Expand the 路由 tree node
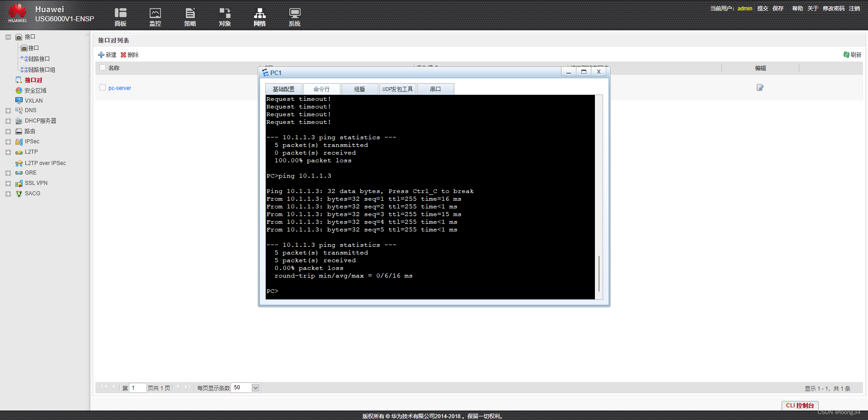The width and height of the screenshot is (868, 420). (x=8, y=132)
